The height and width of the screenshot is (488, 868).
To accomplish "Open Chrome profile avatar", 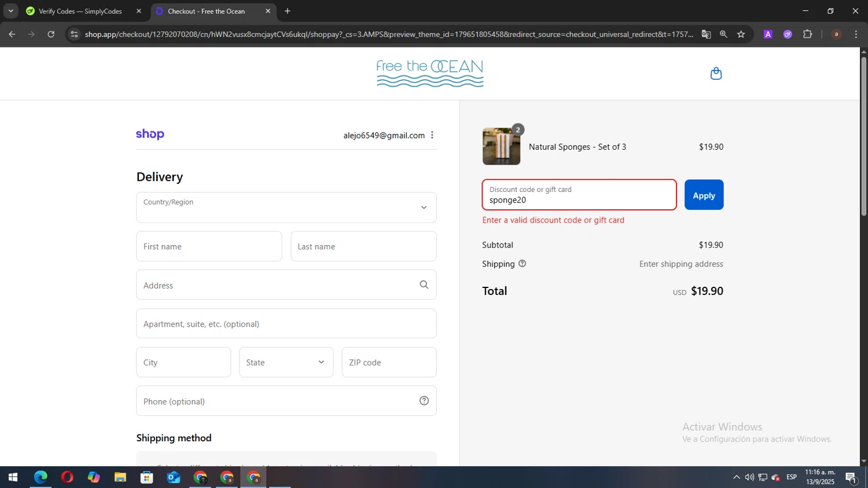I will (836, 34).
